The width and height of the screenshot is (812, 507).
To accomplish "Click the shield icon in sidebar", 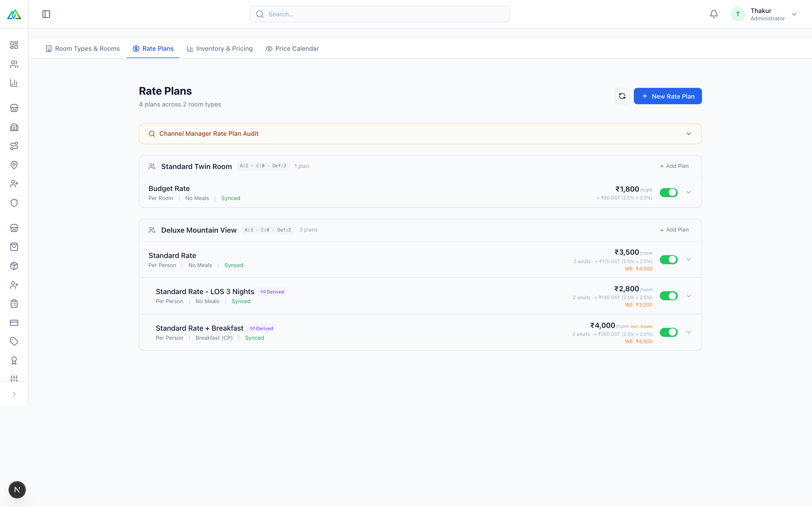I will pos(14,203).
